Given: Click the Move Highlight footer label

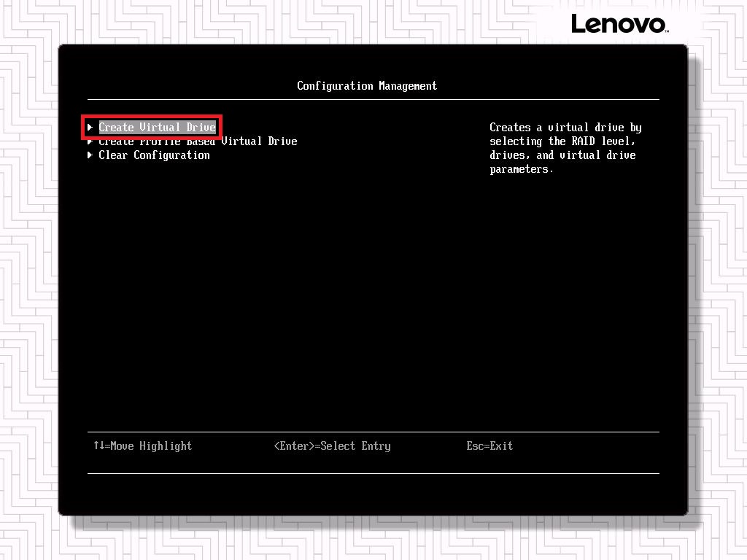Looking at the screenshot, I should (151, 446).
